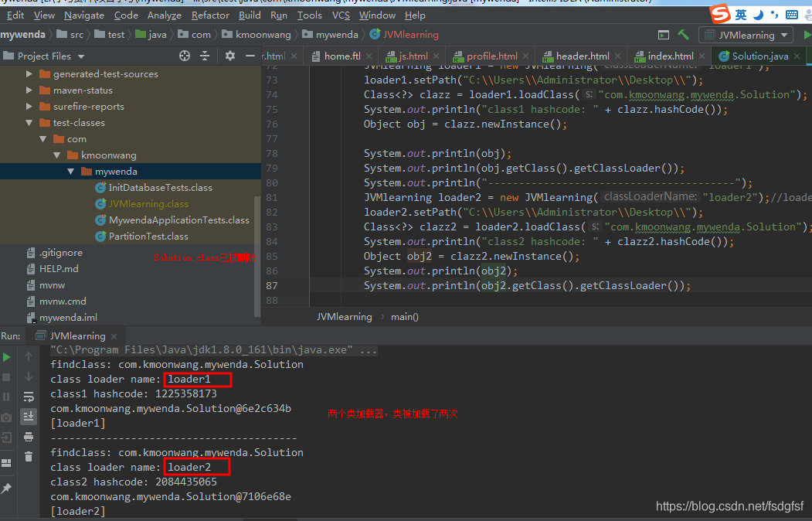Viewport: 812px width, 521px height.
Task: Select the mywenda.iml file
Action: pos(62,318)
